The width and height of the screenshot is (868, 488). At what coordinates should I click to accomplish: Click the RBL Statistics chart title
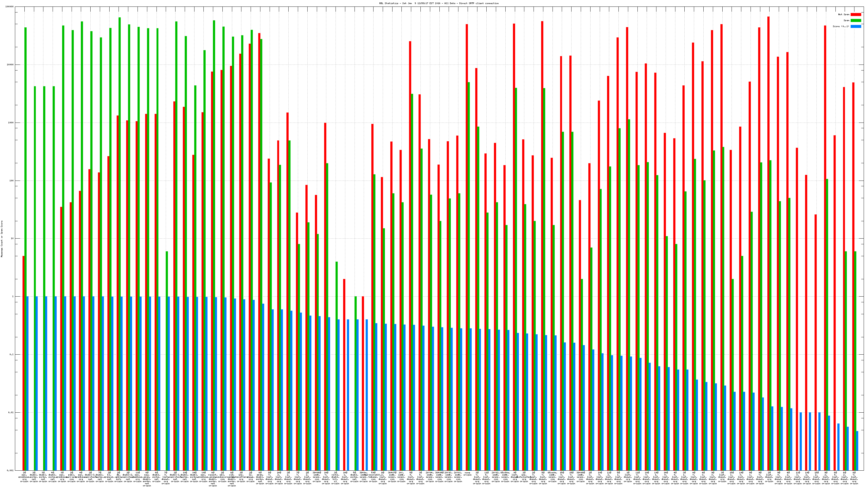tap(439, 3)
